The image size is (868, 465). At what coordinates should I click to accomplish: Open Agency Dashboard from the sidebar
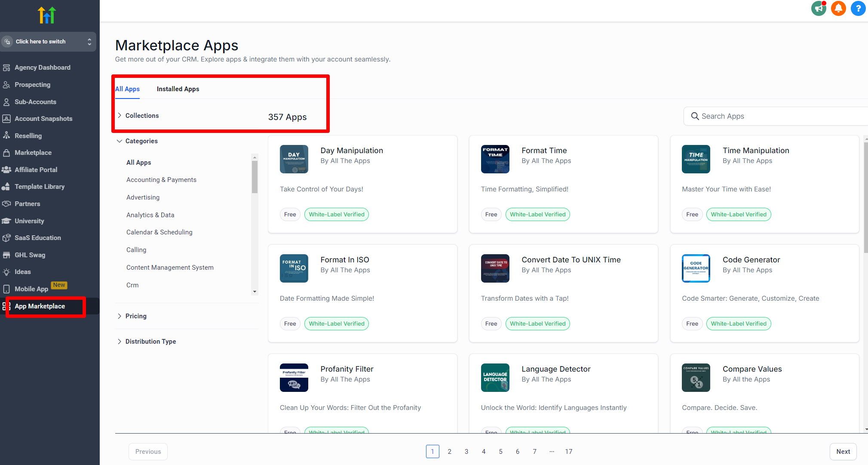point(43,67)
